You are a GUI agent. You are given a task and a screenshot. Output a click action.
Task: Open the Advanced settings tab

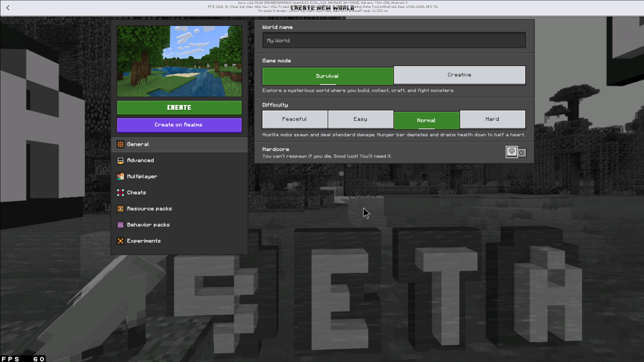(x=180, y=161)
